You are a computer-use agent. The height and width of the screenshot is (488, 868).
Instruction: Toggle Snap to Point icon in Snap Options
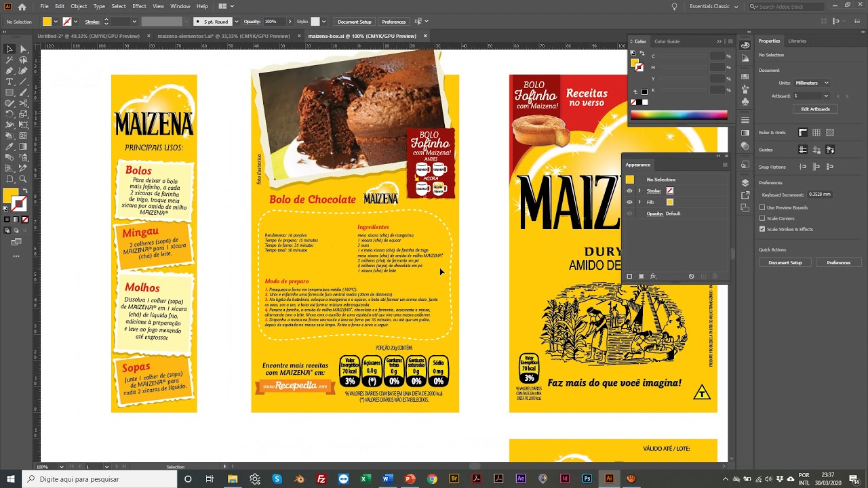click(x=803, y=167)
